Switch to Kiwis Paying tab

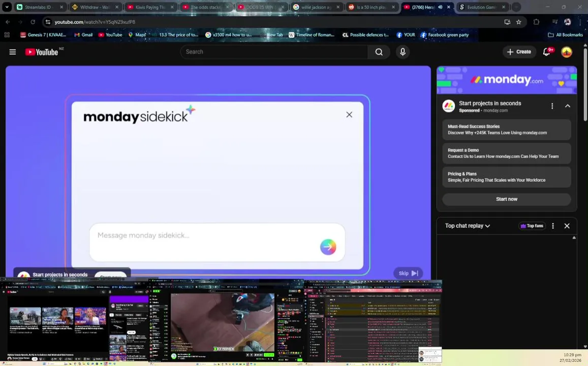point(150,7)
